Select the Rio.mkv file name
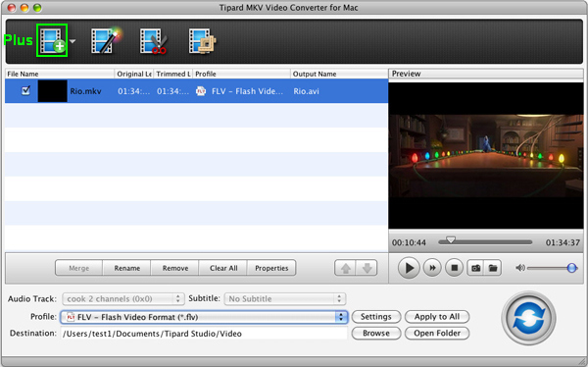Image resolution: width=588 pixels, height=367 pixels. tap(85, 91)
